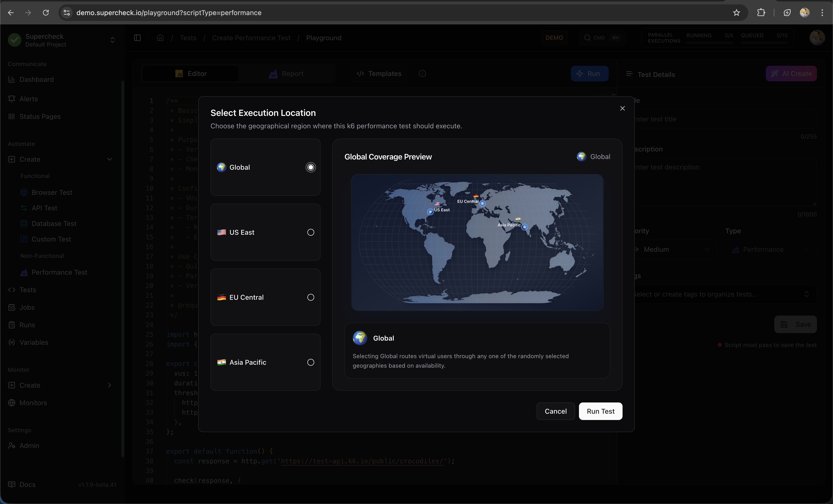Select Performance Test under Non-Functional

pyautogui.click(x=59, y=272)
